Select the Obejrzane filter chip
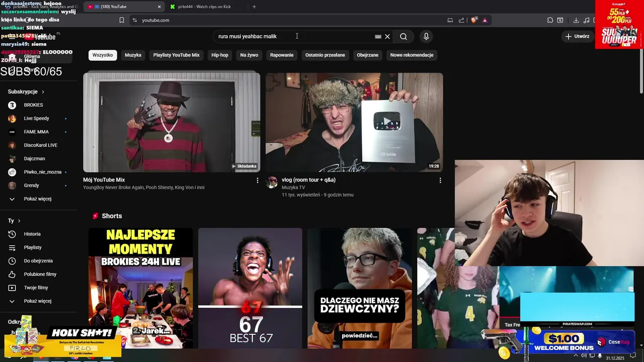 tap(368, 55)
